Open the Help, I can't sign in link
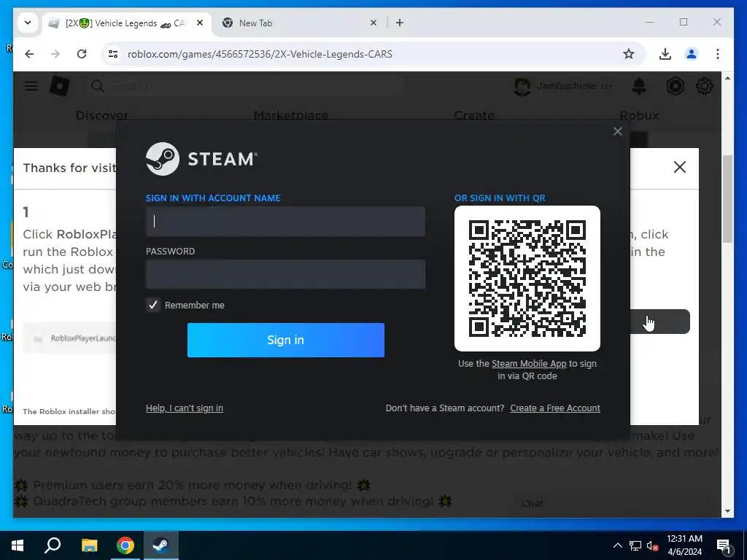Screen dimensions: 747x560 point(185,408)
